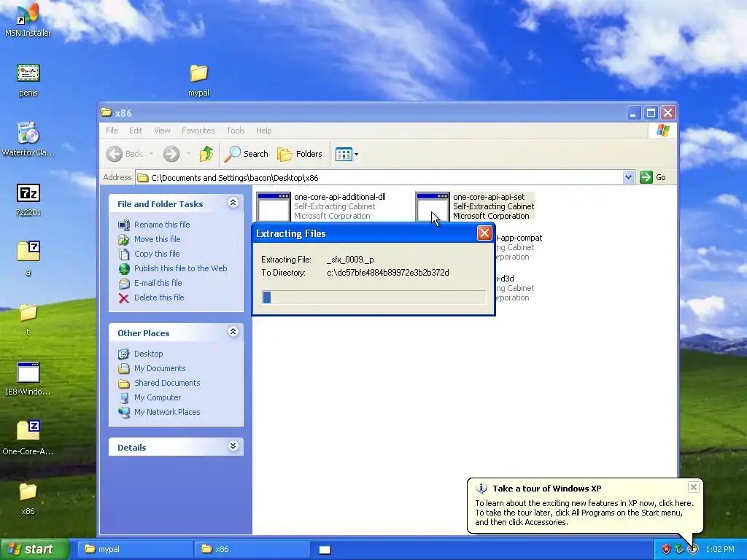Open the Search pane in Explorer
Image resolution: width=747 pixels, height=560 pixels.
point(247,154)
